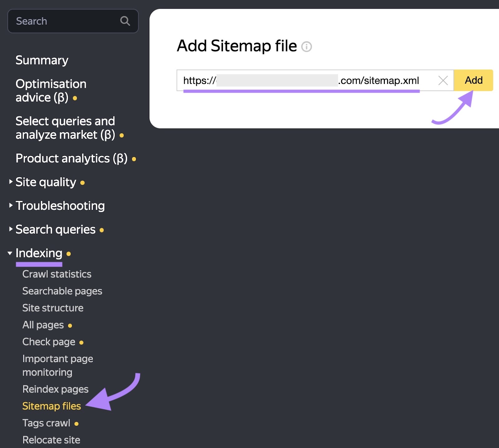
Task: Clear the sitemap URL with the X icon
Action: click(x=443, y=80)
